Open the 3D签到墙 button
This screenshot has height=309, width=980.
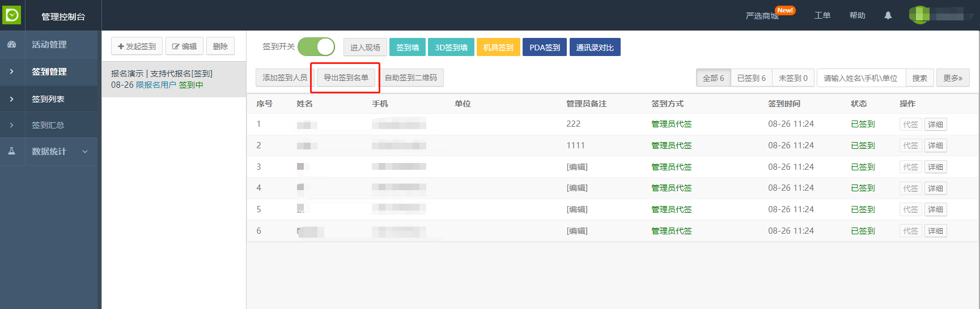tap(451, 48)
